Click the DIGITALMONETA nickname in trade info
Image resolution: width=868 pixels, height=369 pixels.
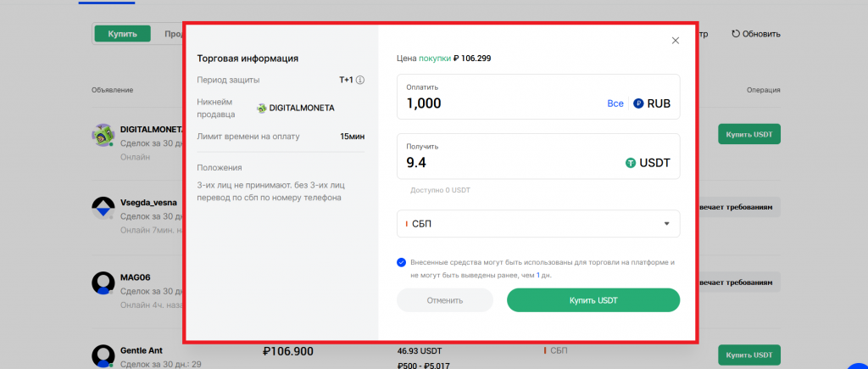pyautogui.click(x=302, y=108)
